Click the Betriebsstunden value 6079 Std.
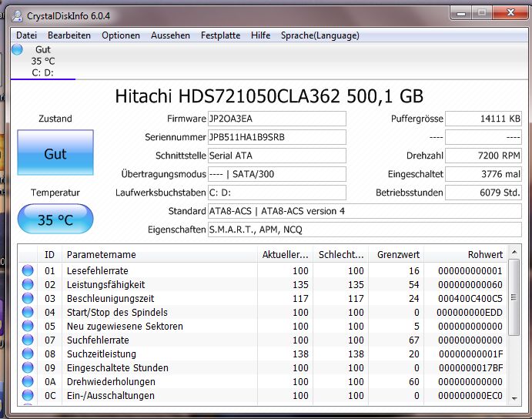The width and height of the screenshot is (532, 419). click(x=483, y=193)
